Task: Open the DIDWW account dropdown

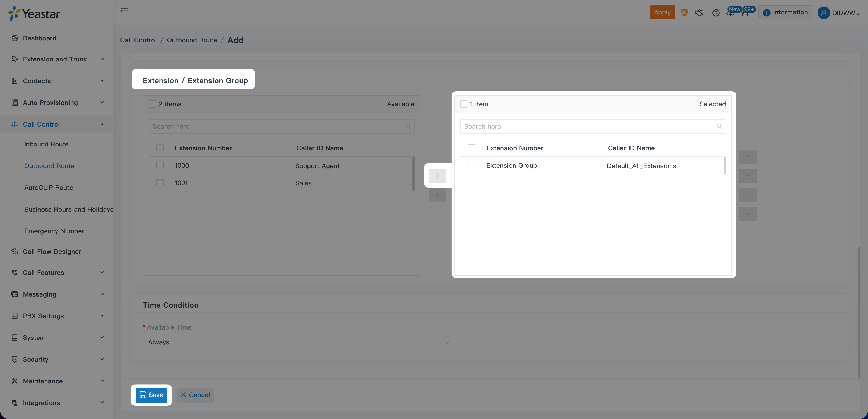Action: (839, 13)
